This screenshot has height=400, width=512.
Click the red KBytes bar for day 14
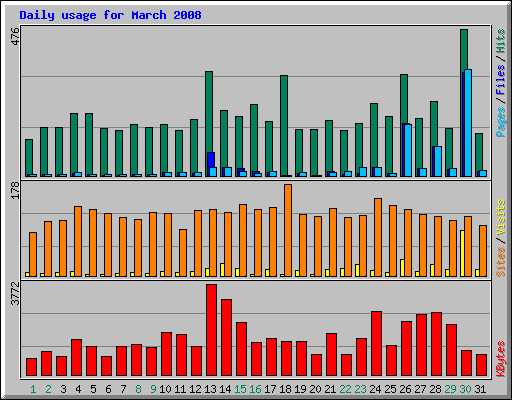(226, 338)
